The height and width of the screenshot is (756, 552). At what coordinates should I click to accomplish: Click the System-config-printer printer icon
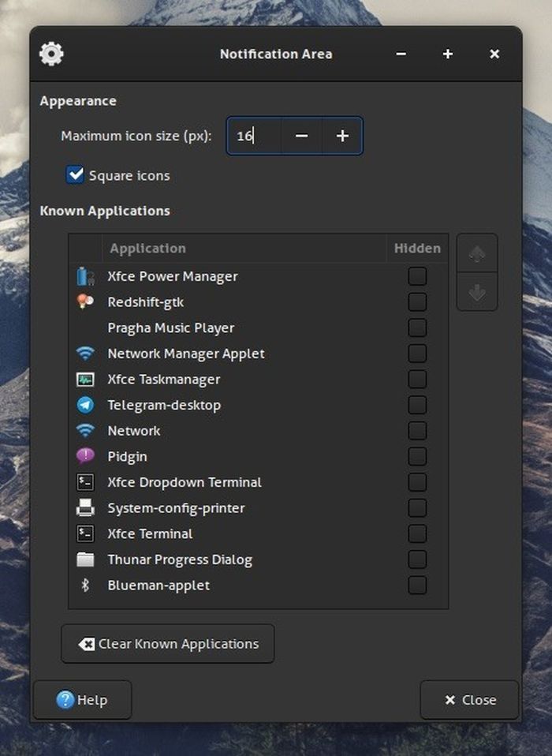(85, 508)
